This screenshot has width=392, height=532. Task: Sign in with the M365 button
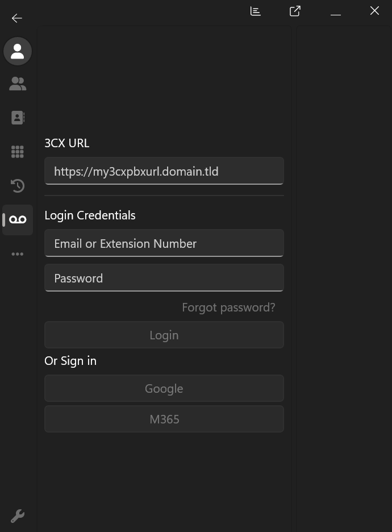coord(164,419)
